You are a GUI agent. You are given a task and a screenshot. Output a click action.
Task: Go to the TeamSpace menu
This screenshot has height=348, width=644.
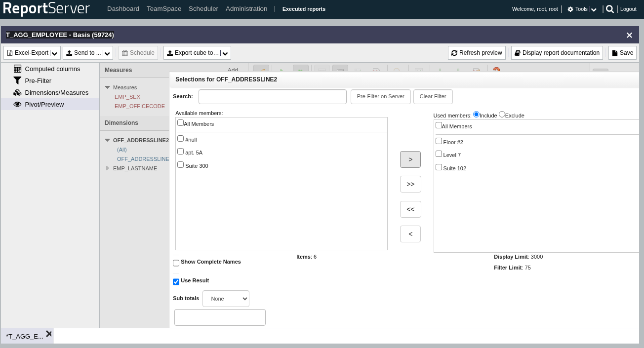pos(163,9)
